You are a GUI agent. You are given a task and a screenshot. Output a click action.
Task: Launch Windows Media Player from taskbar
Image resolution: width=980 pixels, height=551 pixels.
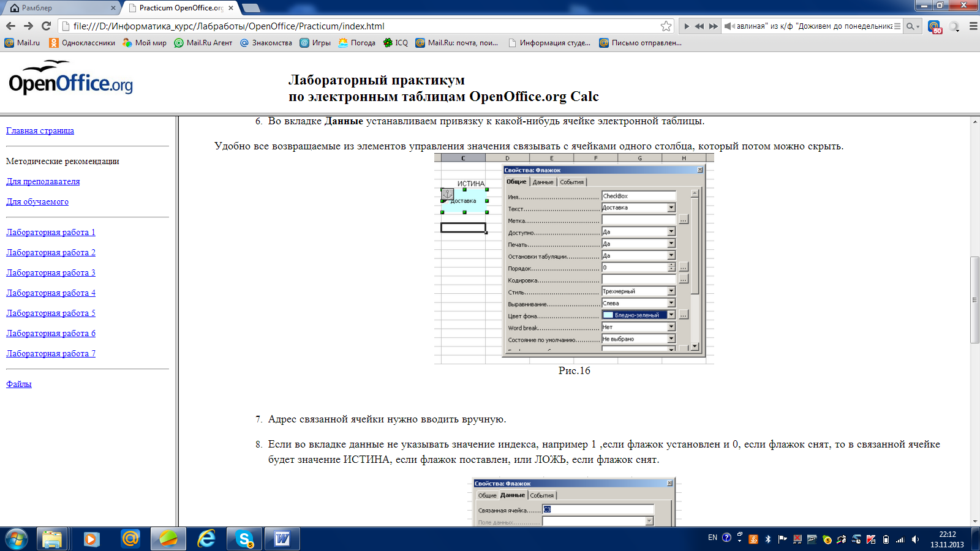tap(91, 539)
